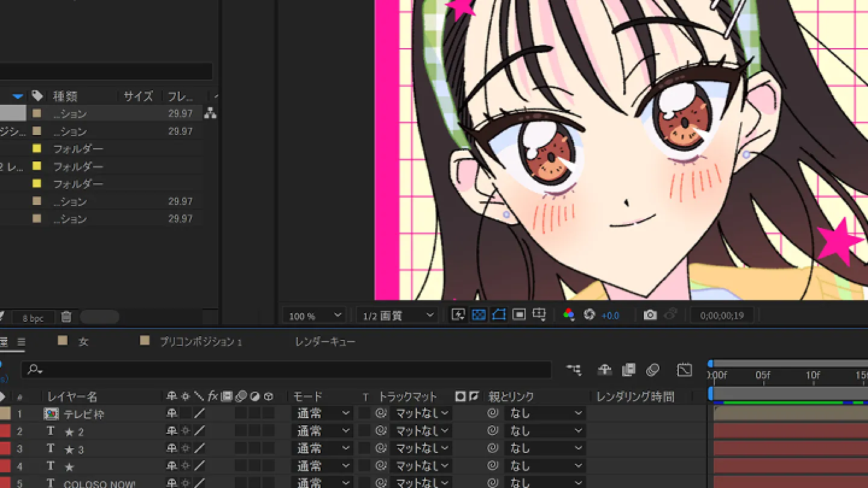Image resolution: width=868 pixels, height=488 pixels.
Task: Open the composition mini-flowchart icon
Action: (574, 370)
